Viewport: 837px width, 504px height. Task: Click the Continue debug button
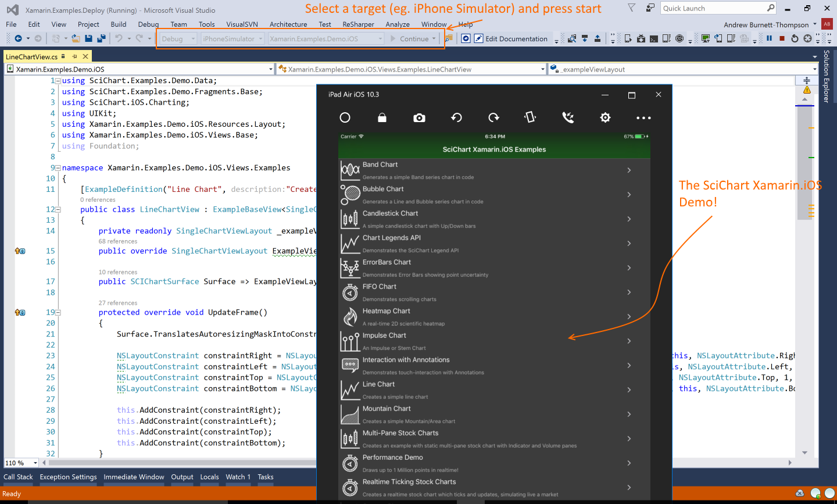click(x=409, y=39)
